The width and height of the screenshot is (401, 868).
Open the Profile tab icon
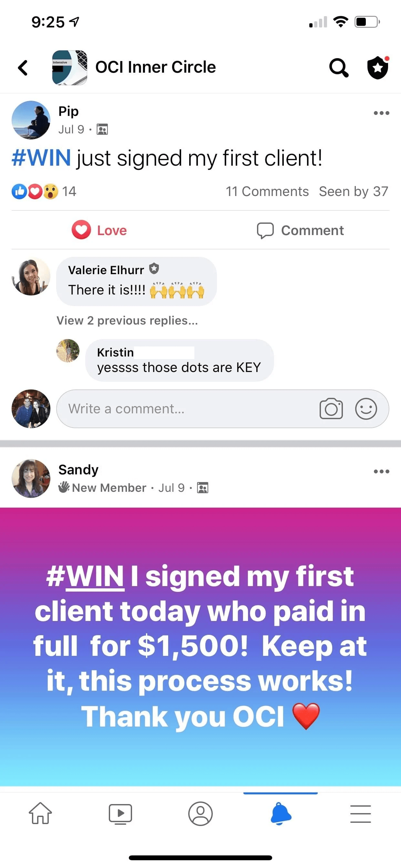pyautogui.click(x=200, y=814)
